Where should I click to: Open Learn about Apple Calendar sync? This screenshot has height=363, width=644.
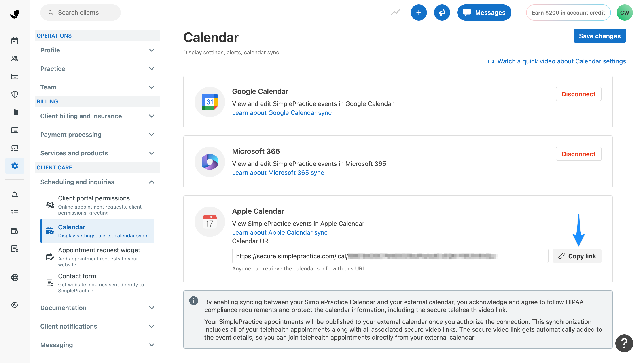[280, 233]
